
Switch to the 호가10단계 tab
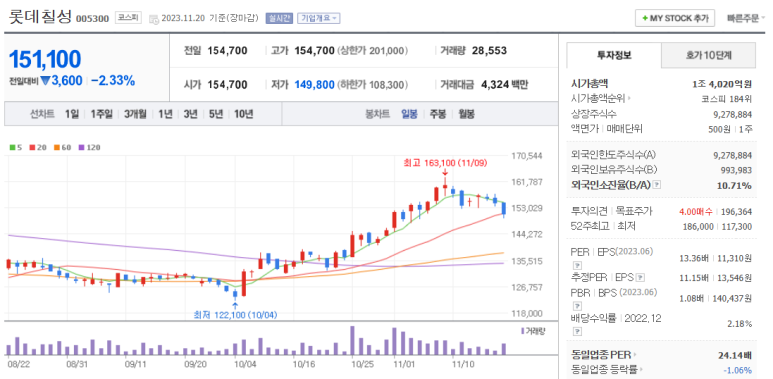click(708, 55)
